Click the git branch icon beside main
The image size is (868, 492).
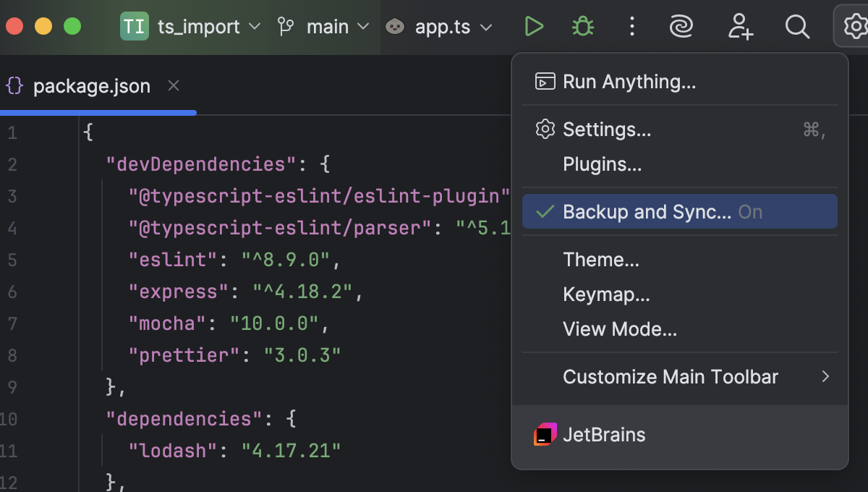pyautogui.click(x=286, y=27)
